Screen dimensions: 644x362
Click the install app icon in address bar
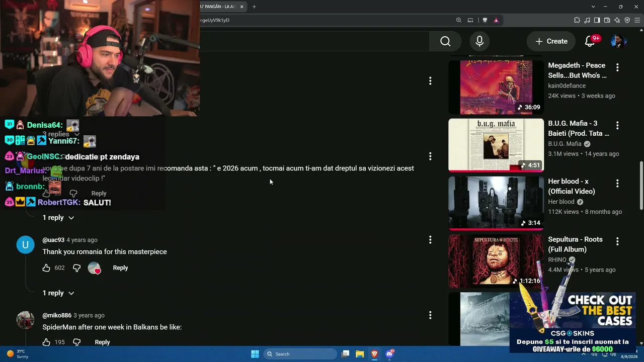pos(470,20)
